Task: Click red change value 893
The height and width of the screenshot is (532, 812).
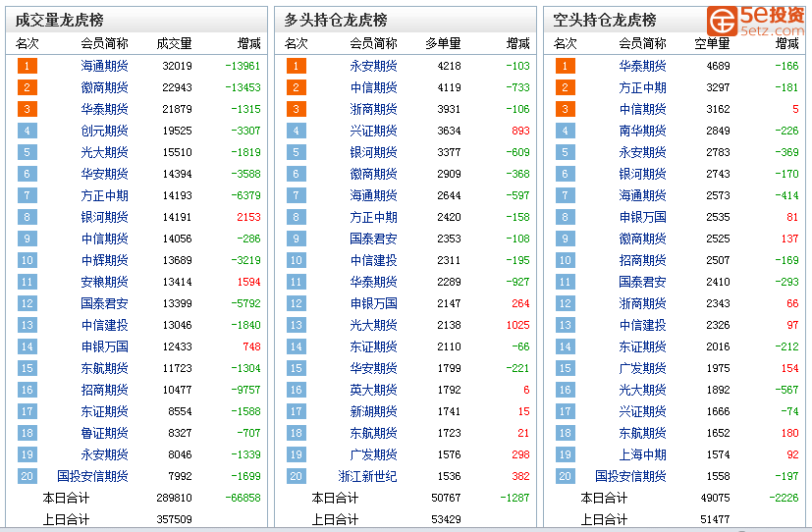Action: click(x=520, y=131)
